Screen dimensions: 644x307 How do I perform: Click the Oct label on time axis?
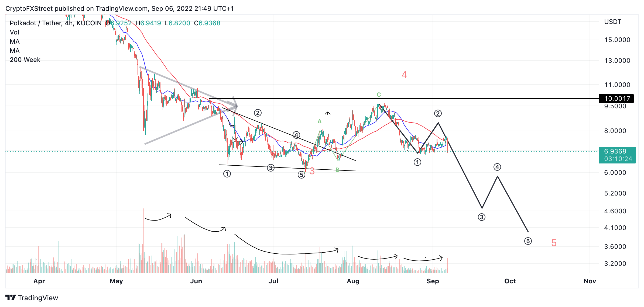tap(510, 281)
